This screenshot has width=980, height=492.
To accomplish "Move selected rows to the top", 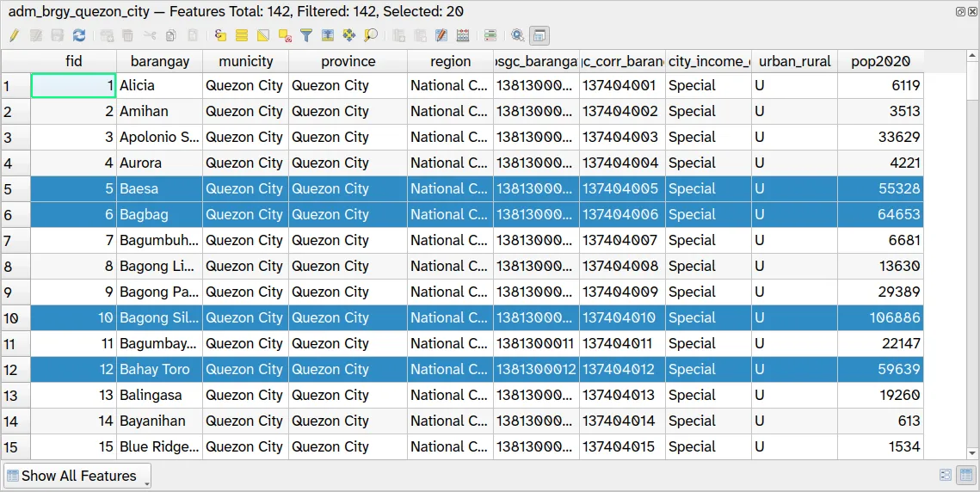I will pos(328,35).
